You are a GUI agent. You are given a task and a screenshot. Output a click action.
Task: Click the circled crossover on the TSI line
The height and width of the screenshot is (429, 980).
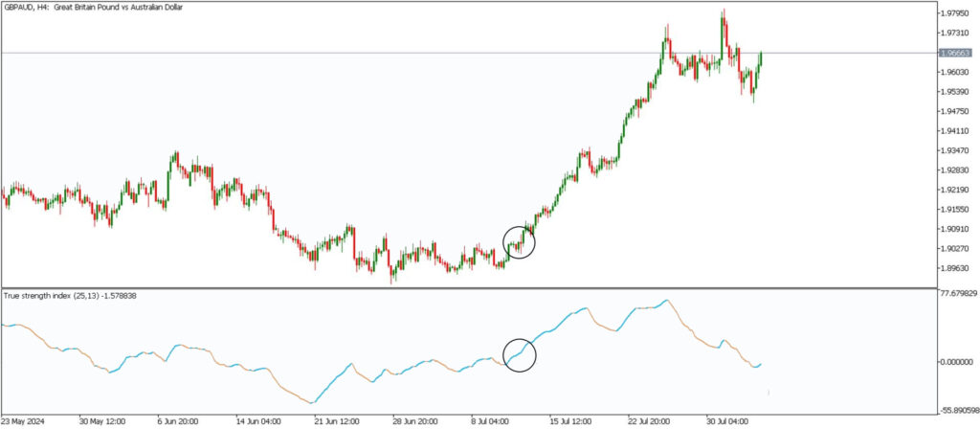pos(519,354)
